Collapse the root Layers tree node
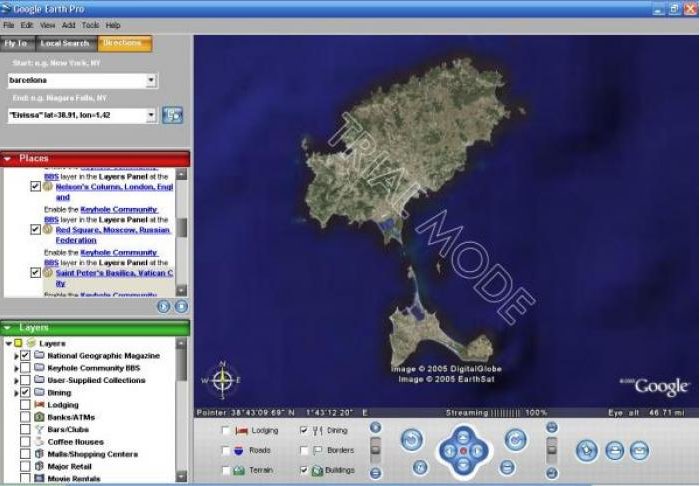Screen dimensions: 700x486 [8, 344]
